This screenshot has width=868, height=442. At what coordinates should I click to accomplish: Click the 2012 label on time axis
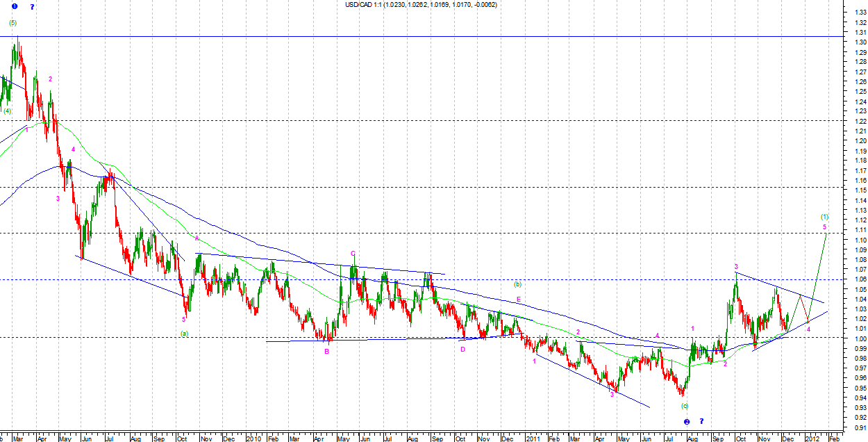pos(811,439)
